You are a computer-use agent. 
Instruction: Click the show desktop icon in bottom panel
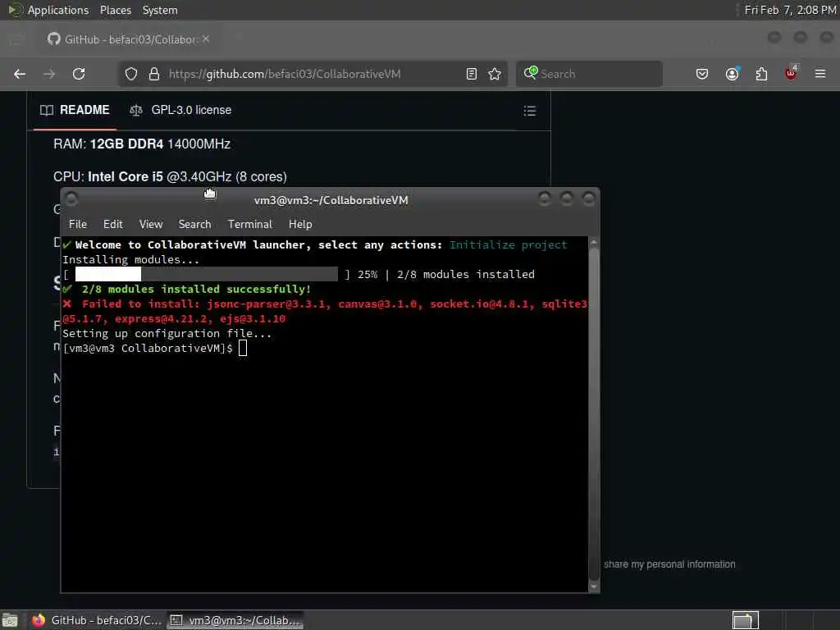pos(10,620)
